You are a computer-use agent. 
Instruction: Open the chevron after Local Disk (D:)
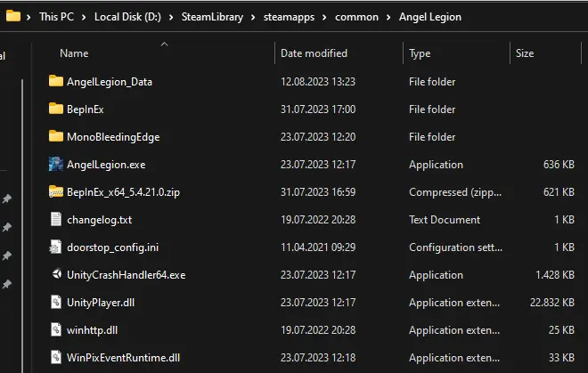171,17
